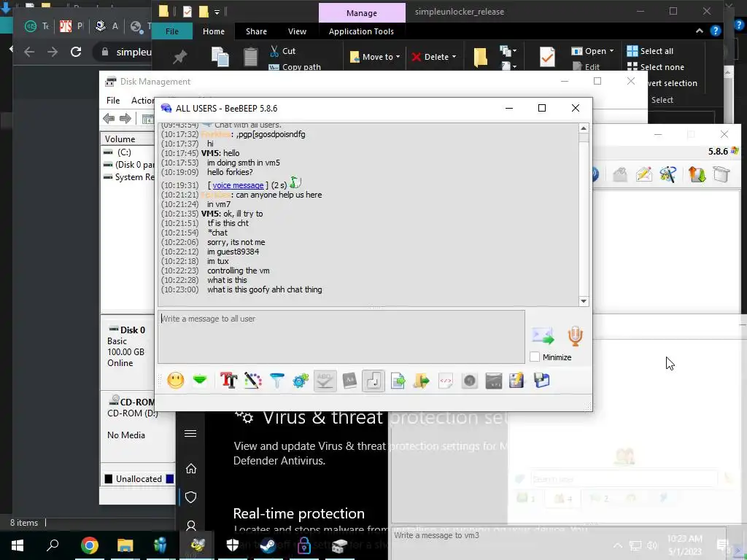The height and width of the screenshot is (560, 747).
Task: Open chat settings gears icon
Action: point(301,381)
